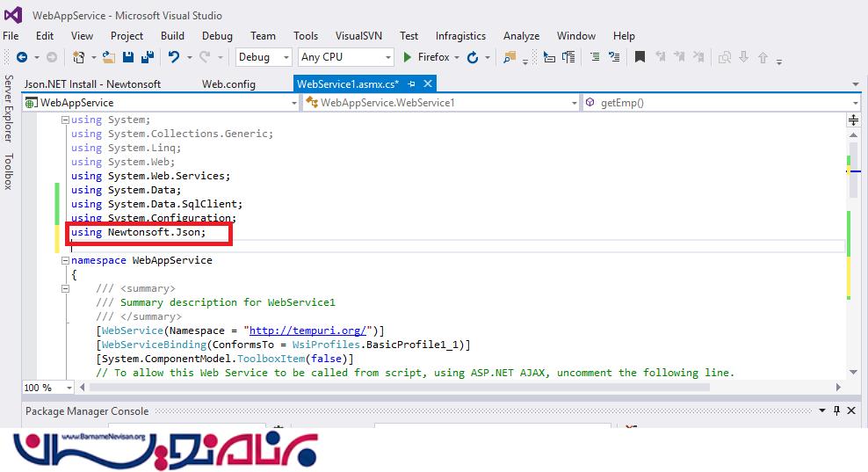This screenshot has width=868, height=472.
Task: Click the Start debugging Firefox play button
Action: click(x=408, y=57)
